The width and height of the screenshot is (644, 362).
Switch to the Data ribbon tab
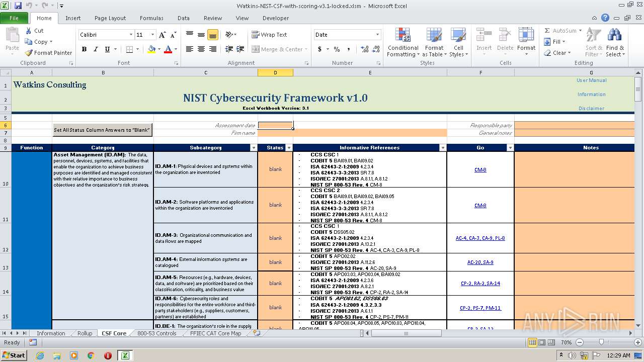point(184,18)
